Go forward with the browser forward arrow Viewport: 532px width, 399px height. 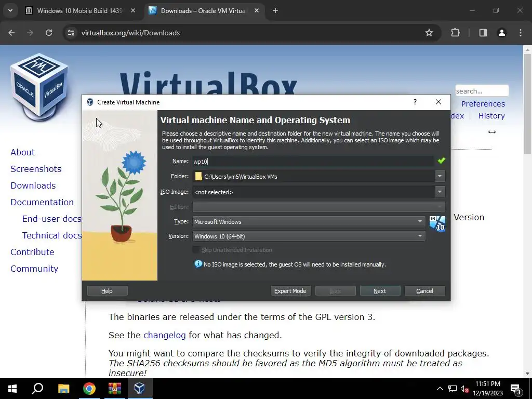click(30, 33)
